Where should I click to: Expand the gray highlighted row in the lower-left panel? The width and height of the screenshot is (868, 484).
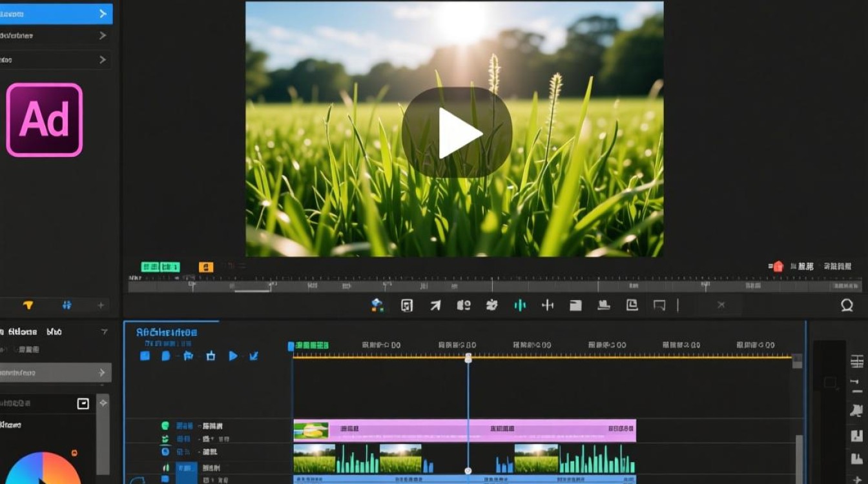click(x=56, y=372)
